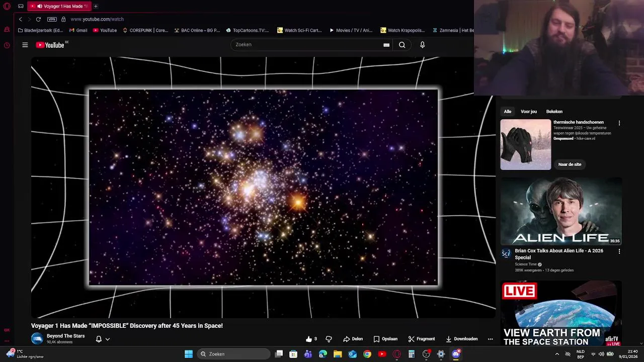Submit search with magnifier button

click(402, 45)
